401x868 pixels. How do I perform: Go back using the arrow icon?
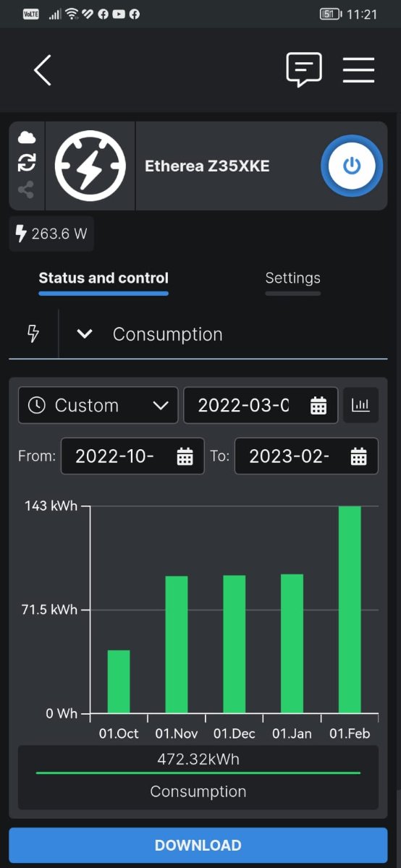tap(43, 70)
